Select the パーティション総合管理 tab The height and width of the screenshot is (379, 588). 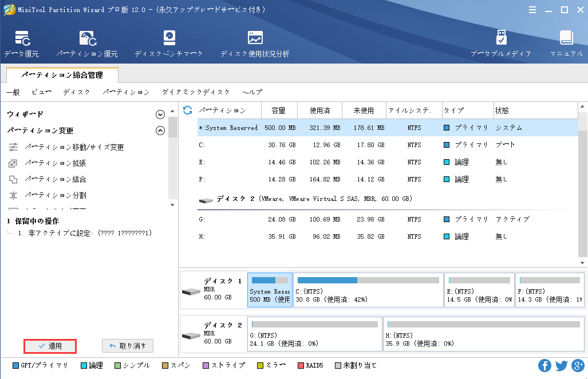[62, 75]
